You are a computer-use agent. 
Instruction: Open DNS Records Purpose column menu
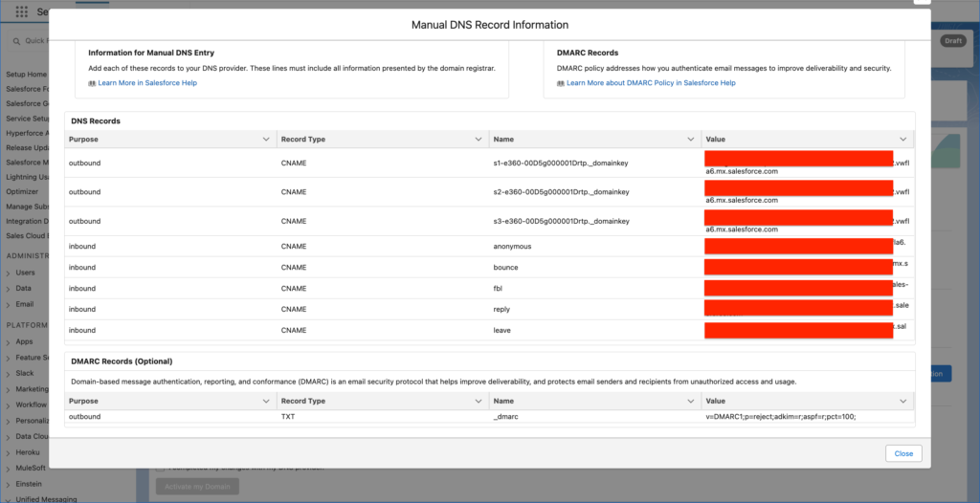click(x=266, y=140)
